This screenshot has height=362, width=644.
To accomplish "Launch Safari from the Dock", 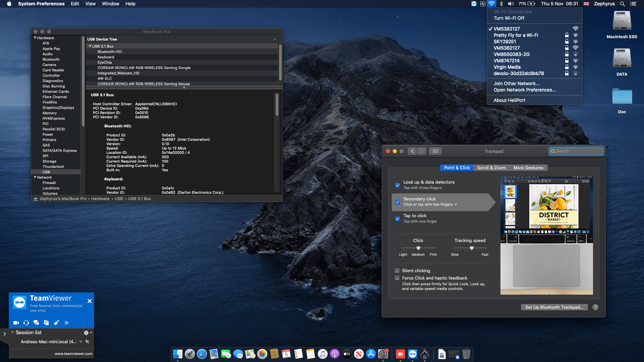I will pyautogui.click(x=202, y=354).
